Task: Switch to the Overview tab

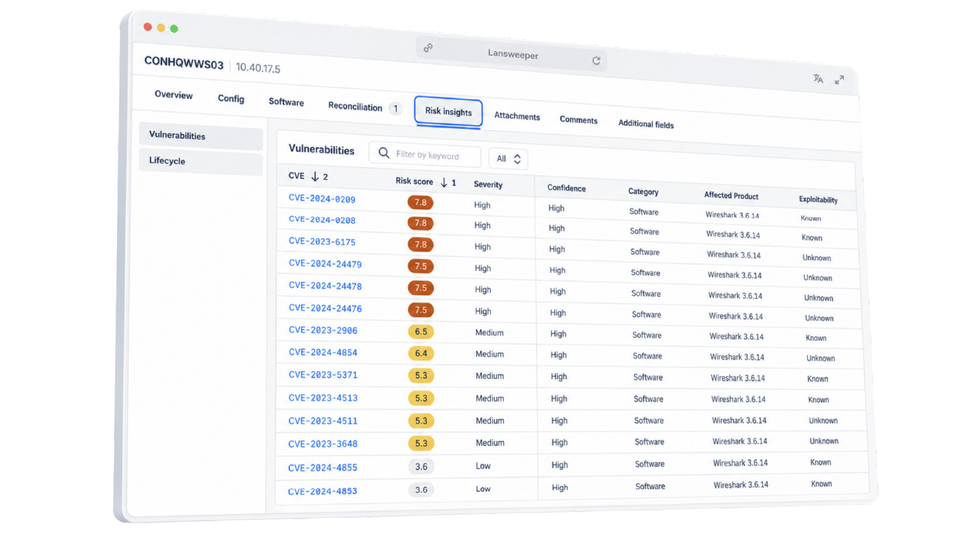Action: point(173,95)
